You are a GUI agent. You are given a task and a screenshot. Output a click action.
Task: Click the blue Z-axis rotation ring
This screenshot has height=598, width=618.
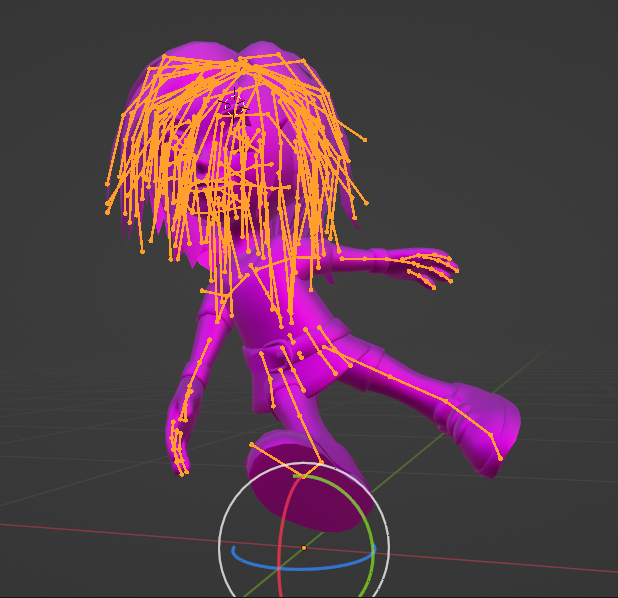pyautogui.click(x=303, y=568)
